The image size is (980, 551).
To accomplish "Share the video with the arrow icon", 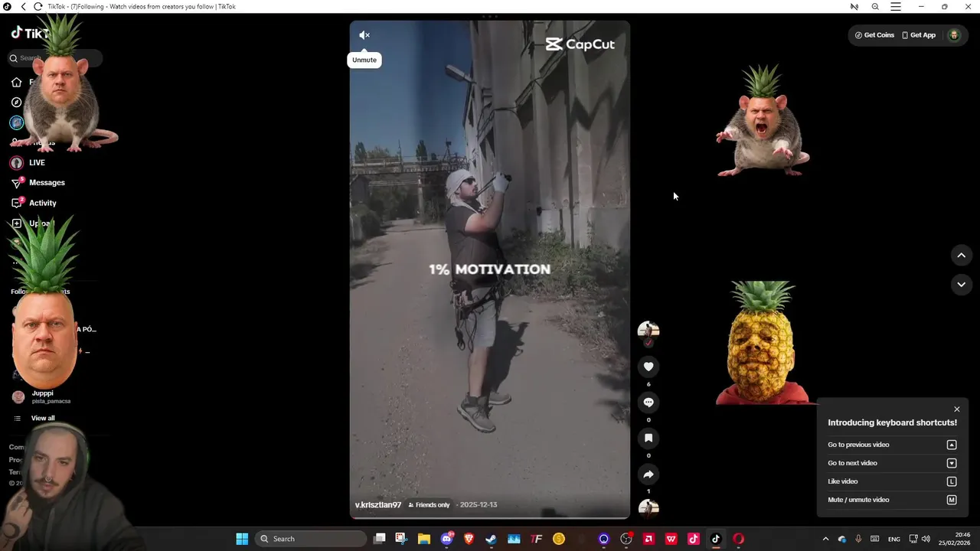I will click(648, 474).
